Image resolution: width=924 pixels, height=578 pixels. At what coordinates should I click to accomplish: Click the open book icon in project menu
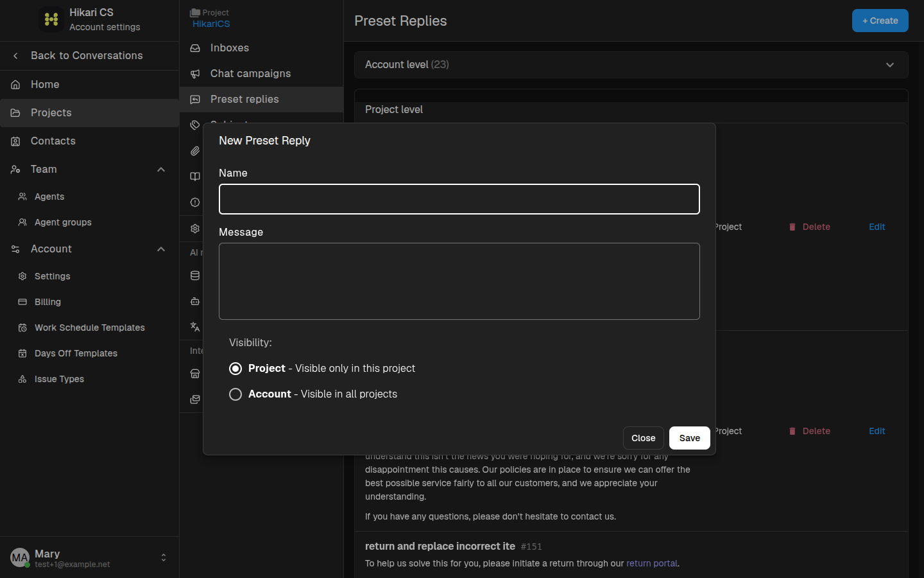(195, 177)
